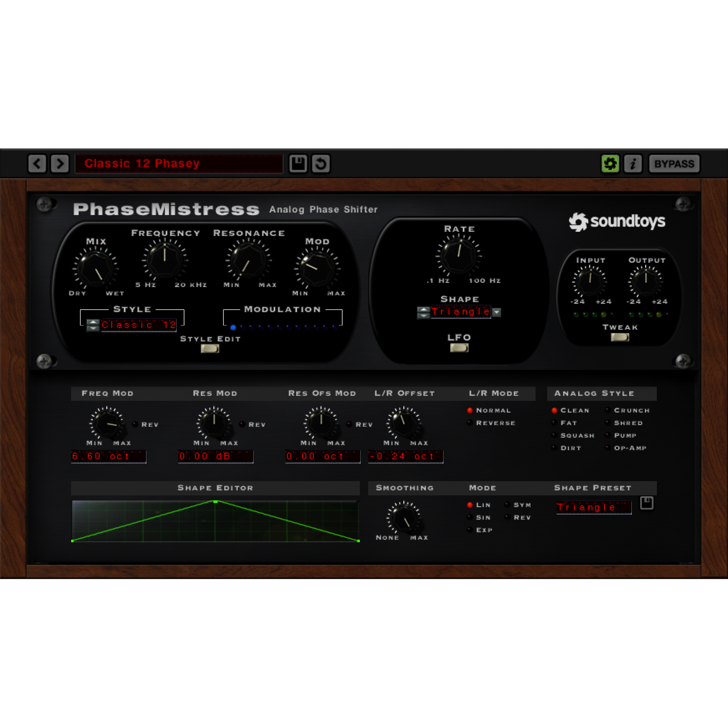The height and width of the screenshot is (728, 728).
Task: Save shape preset with small floppy icon
Action: (x=646, y=503)
